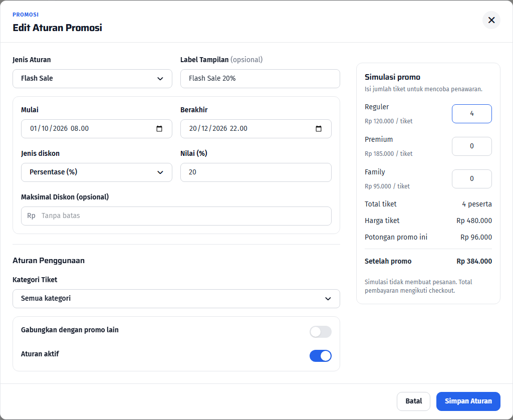Image resolution: width=513 pixels, height=420 pixels.
Task: Toggle Gabungkan dengan promo lain switch
Action: [320, 332]
